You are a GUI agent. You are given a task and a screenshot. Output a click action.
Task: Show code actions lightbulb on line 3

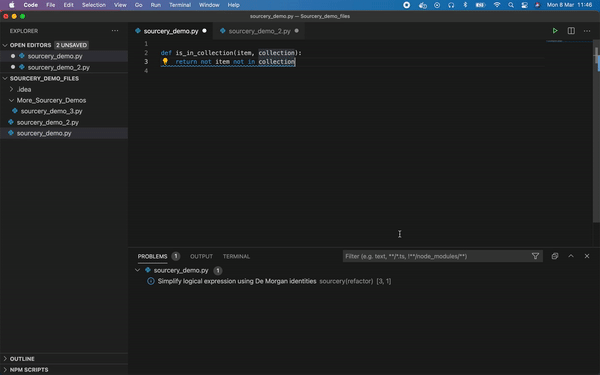165,61
